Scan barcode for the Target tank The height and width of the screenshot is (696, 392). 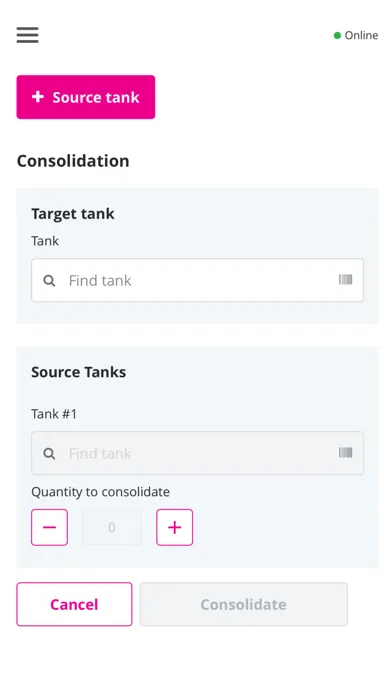pyautogui.click(x=345, y=279)
